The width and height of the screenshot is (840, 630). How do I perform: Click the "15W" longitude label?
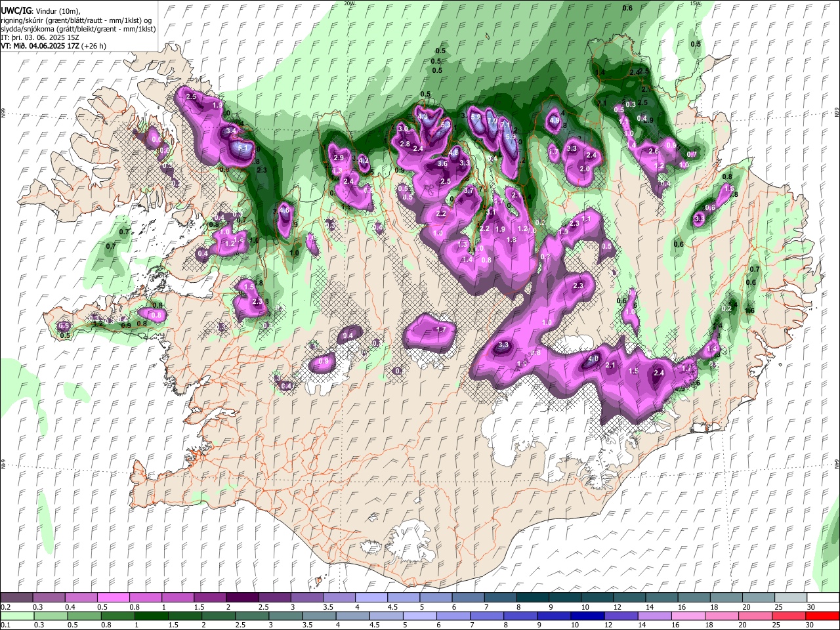696,3
